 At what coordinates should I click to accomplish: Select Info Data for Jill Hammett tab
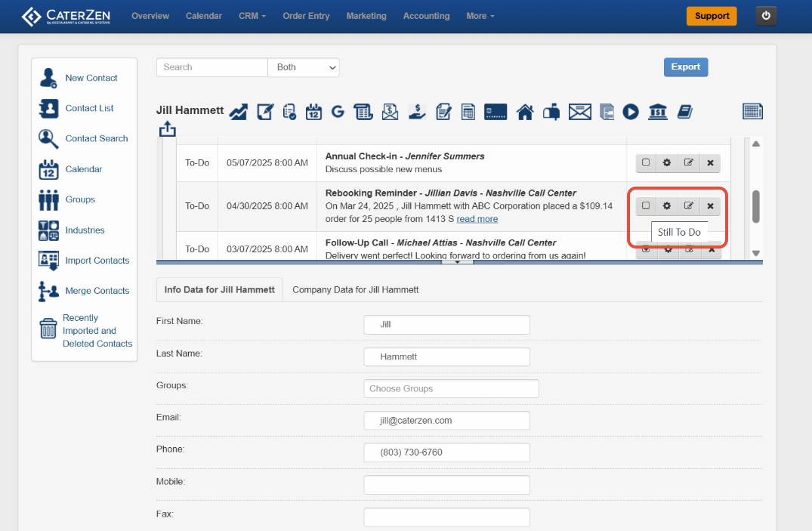(220, 289)
